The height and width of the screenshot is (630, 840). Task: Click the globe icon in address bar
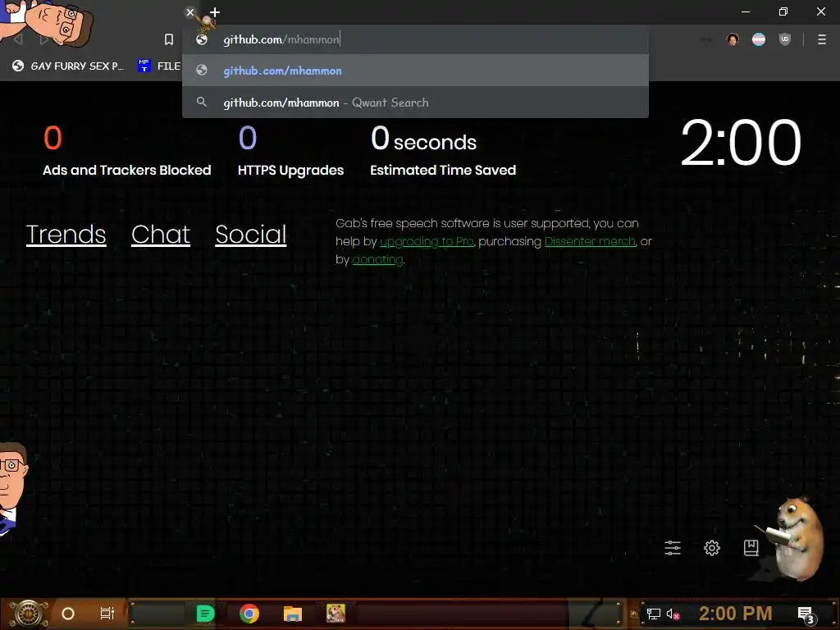click(202, 39)
